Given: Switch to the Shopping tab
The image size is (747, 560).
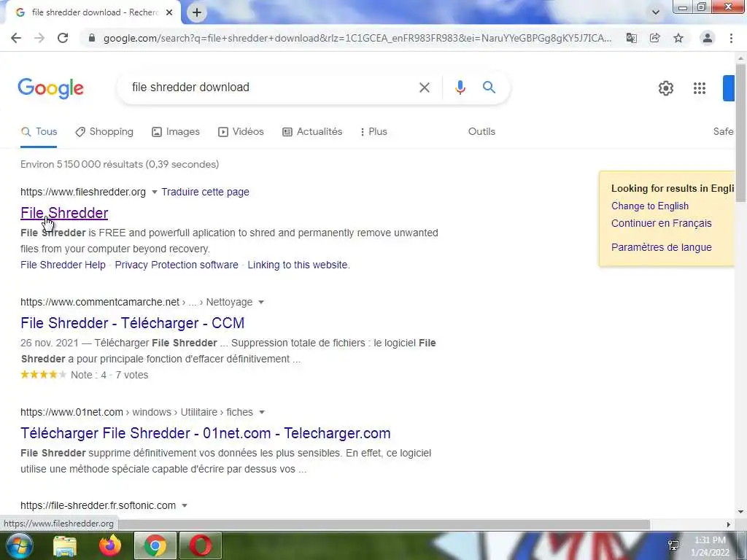Looking at the screenshot, I should [104, 132].
